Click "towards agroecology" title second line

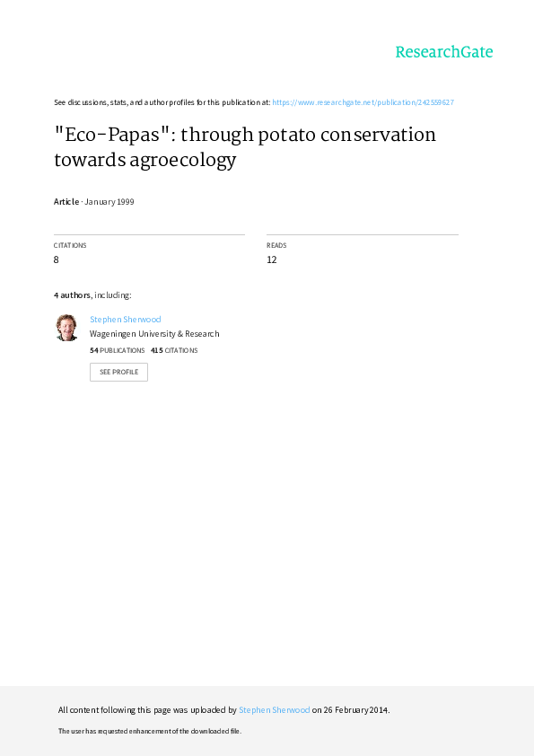point(145,160)
